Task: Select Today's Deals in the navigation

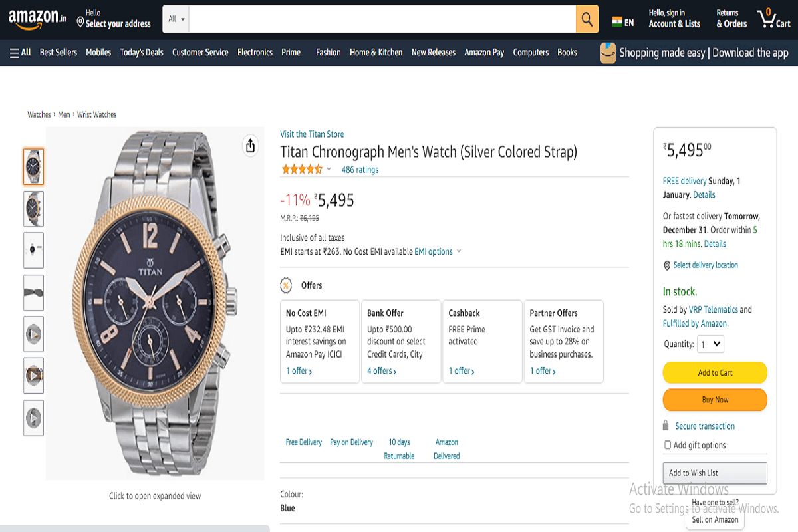Action: [141, 52]
